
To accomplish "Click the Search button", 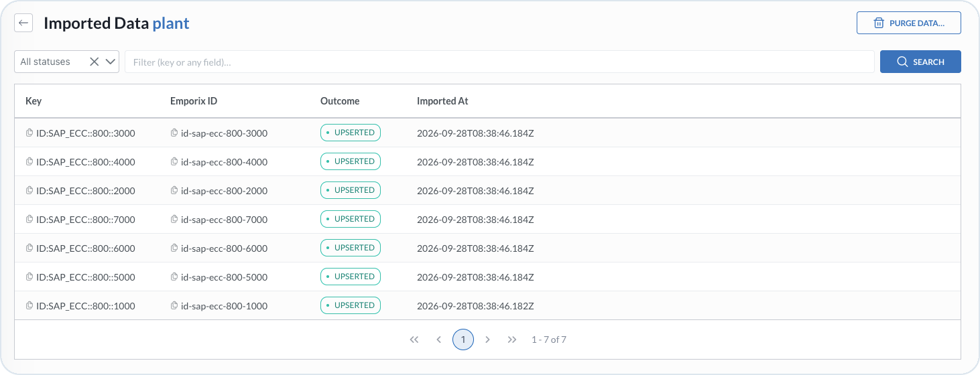I will 920,62.
